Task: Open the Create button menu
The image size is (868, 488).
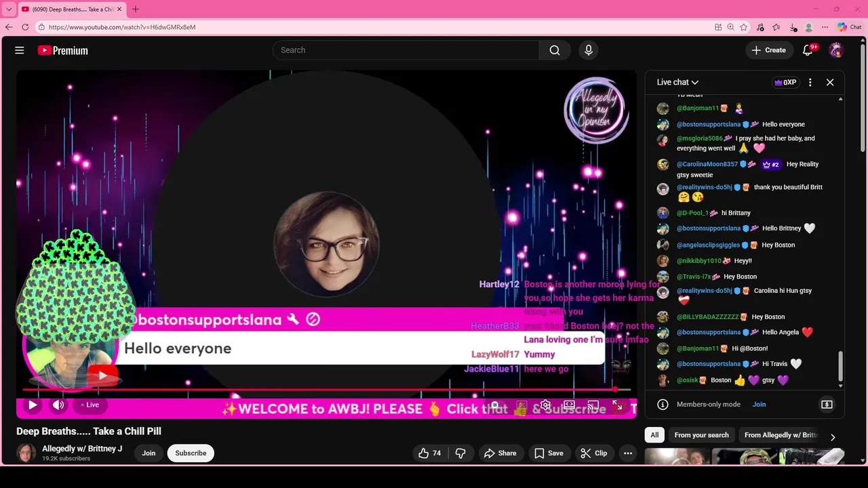Action: [769, 50]
